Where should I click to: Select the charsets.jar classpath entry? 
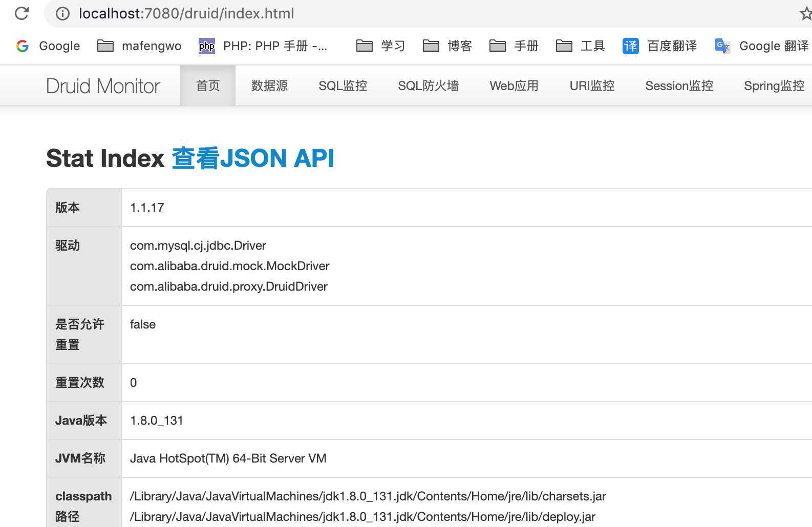point(368,496)
